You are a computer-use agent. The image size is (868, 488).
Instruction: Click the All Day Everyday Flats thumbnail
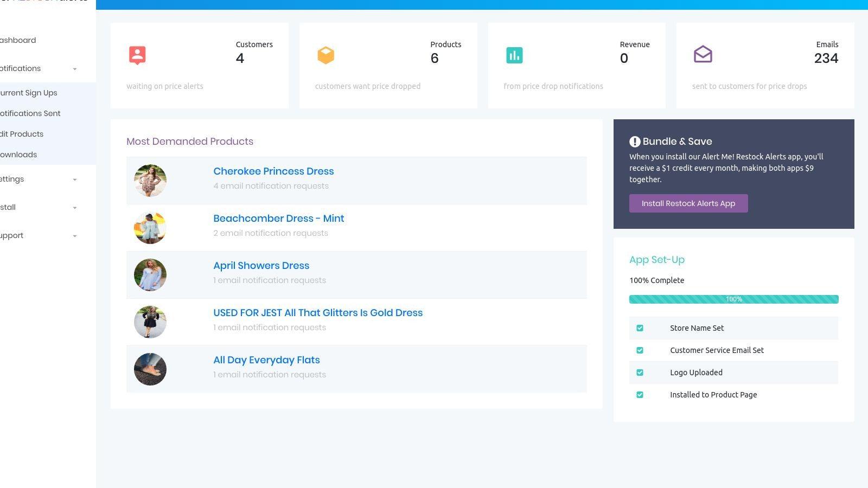(150, 369)
